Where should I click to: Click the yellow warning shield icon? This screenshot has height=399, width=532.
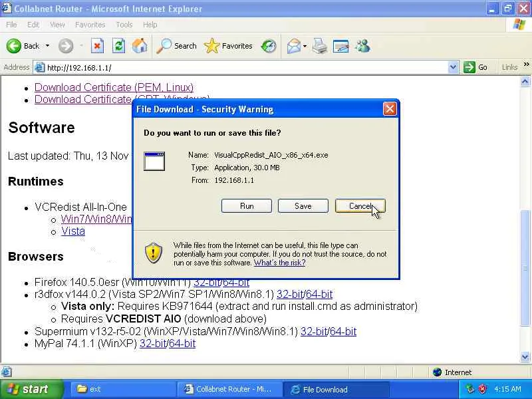coord(154,253)
